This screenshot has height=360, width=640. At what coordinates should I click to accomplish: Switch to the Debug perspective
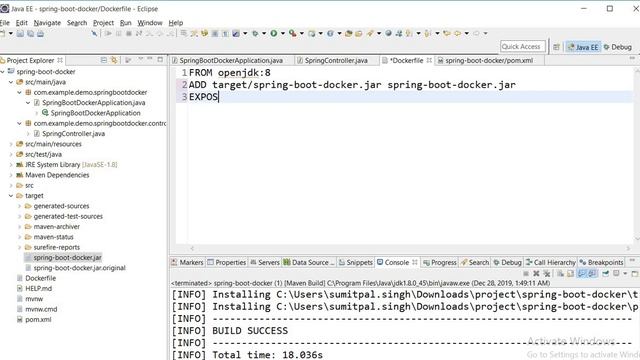point(618,47)
